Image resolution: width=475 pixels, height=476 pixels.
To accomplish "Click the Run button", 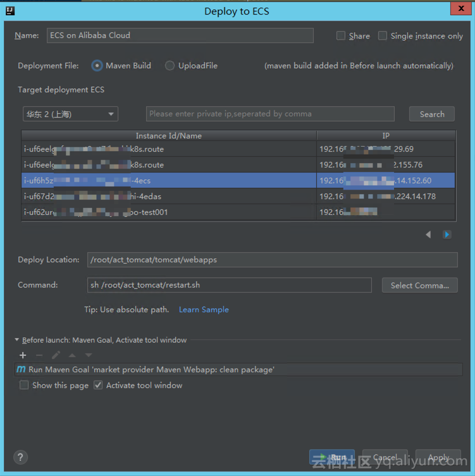I will coord(331,457).
